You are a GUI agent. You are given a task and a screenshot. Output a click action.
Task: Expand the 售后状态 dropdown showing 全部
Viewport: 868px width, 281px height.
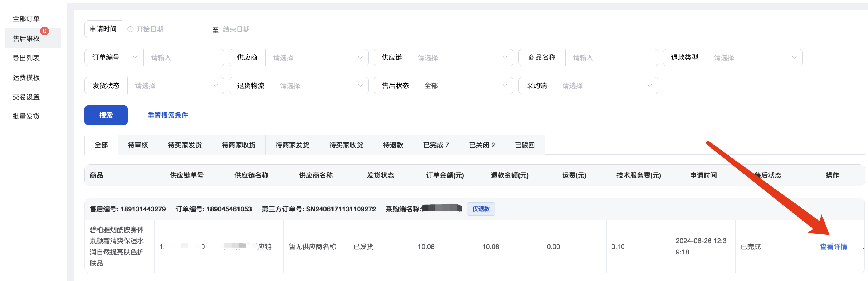(x=465, y=86)
